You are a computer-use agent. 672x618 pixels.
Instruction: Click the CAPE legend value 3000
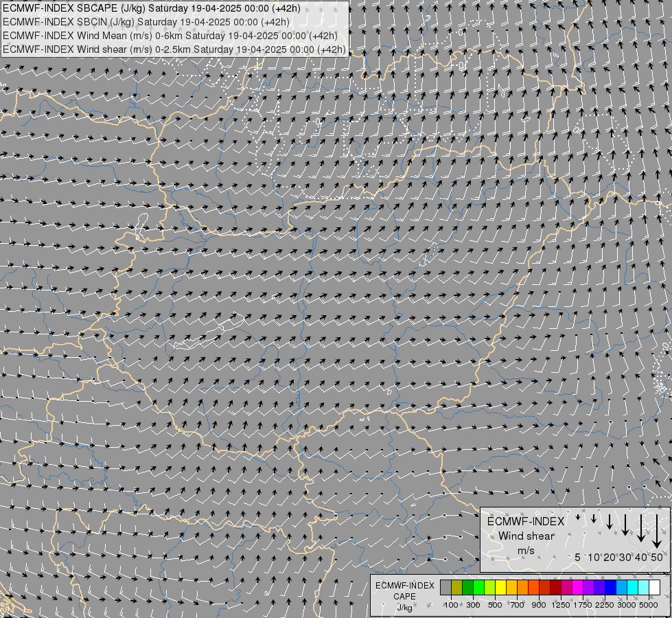coord(627,605)
